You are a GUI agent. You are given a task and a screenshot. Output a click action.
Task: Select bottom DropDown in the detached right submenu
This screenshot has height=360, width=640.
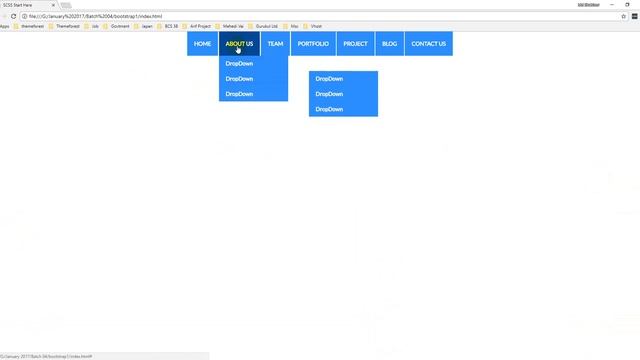coord(343,109)
